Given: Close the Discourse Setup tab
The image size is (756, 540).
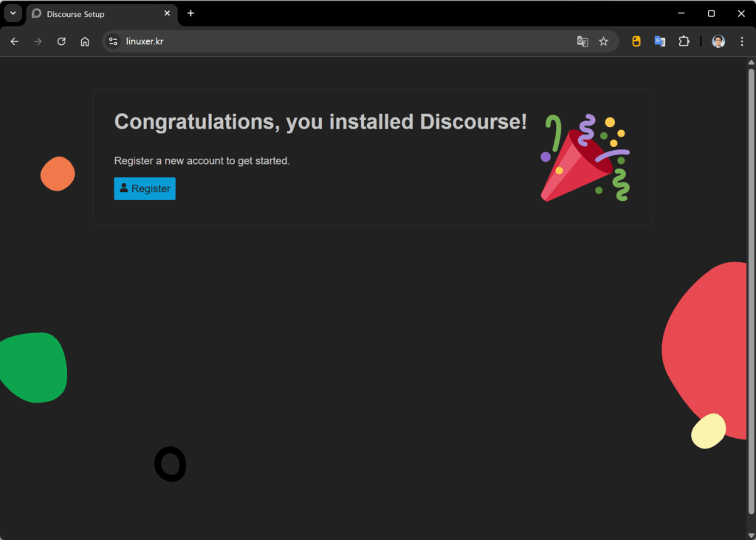Looking at the screenshot, I should 167,13.
